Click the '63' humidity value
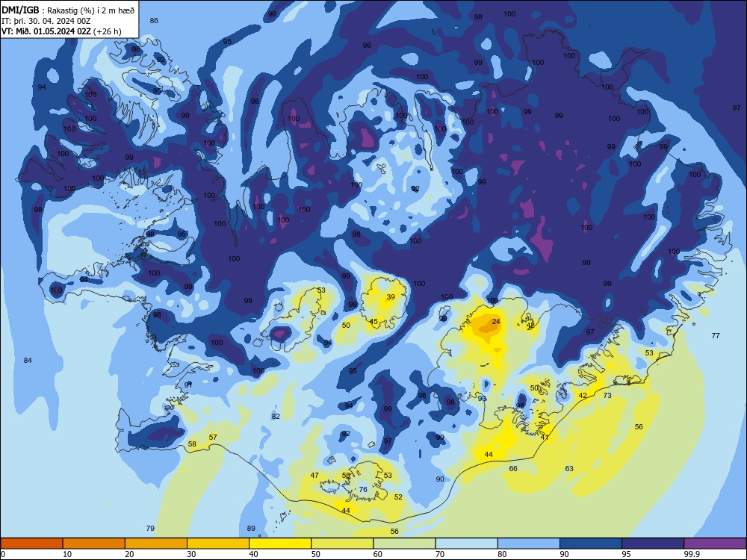Viewport: 747px width, 560px height. [x=569, y=469]
